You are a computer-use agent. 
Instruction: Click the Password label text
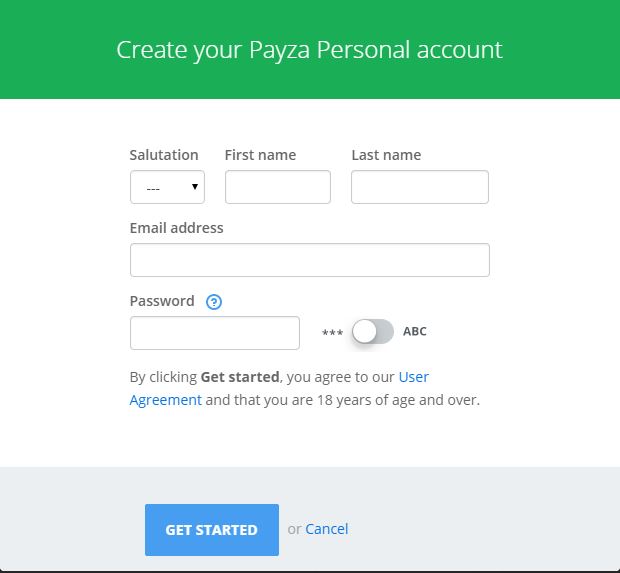click(162, 301)
